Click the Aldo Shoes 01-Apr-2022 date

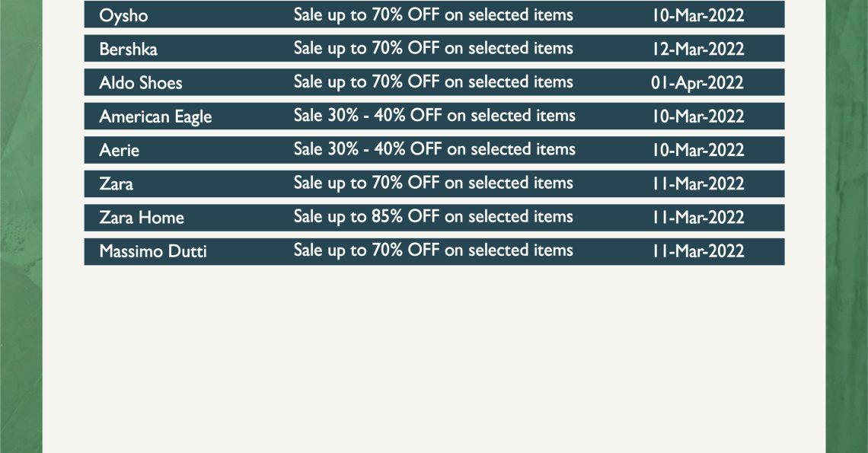pyautogui.click(x=697, y=82)
